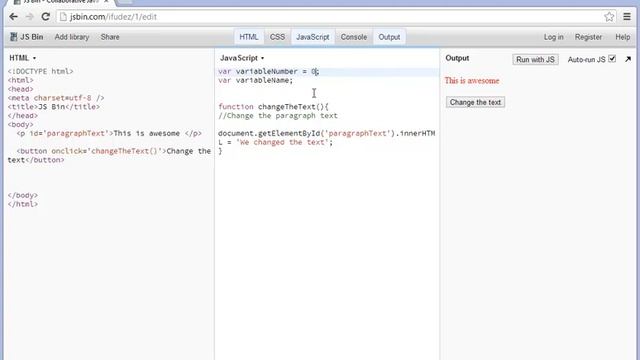The width and height of the screenshot is (640, 360).
Task: Click the button onclick HTML line
Action: pyautogui.click(x=109, y=156)
